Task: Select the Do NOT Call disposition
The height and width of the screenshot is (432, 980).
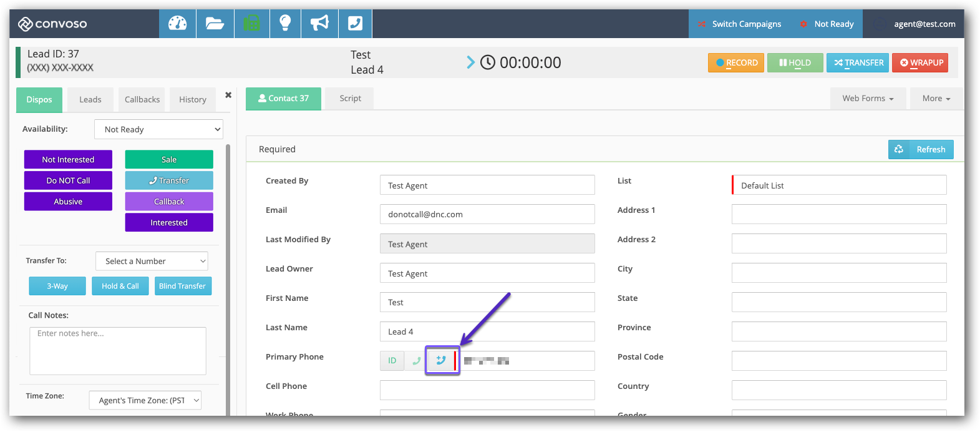Action: click(x=68, y=180)
